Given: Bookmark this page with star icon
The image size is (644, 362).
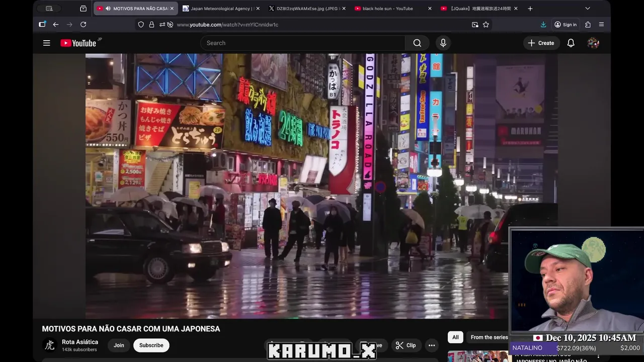Looking at the screenshot, I should (486, 25).
